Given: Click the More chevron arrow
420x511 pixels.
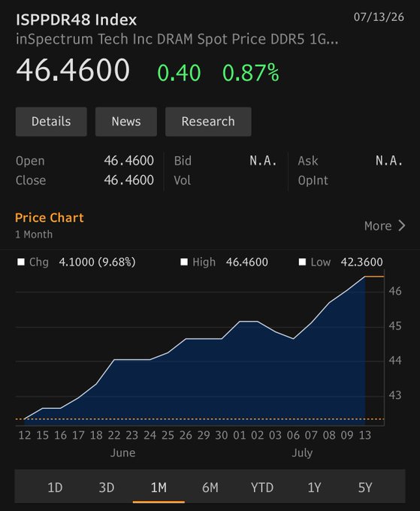Looking at the screenshot, I should [x=402, y=226].
